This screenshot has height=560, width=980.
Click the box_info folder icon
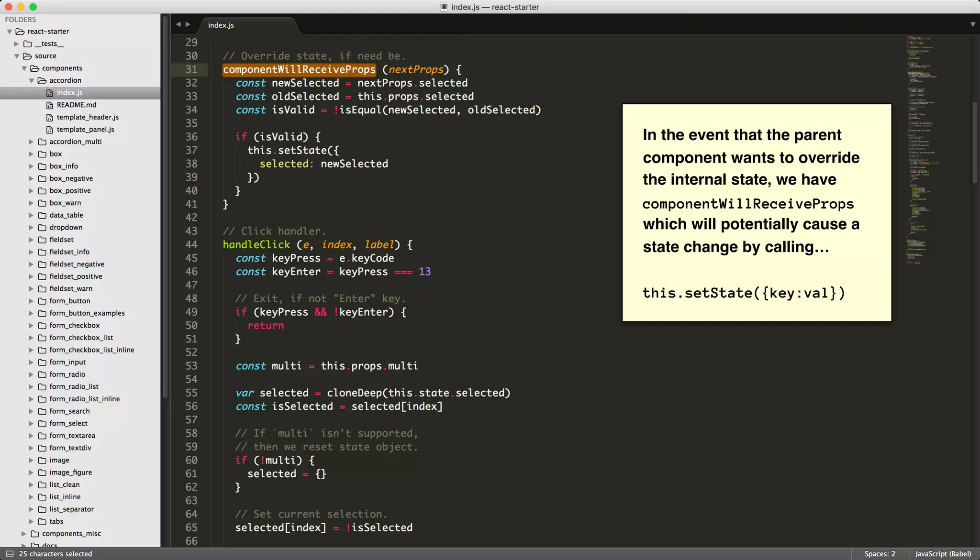click(42, 166)
